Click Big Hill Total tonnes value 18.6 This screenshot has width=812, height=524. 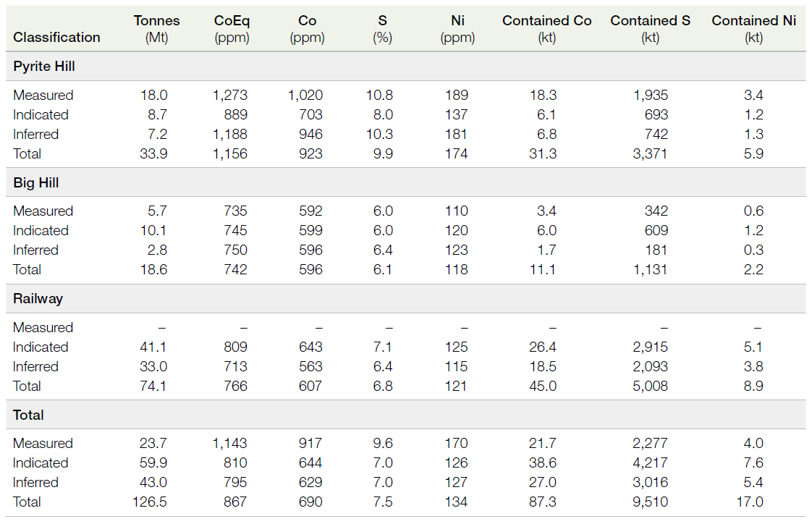click(x=154, y=270)
